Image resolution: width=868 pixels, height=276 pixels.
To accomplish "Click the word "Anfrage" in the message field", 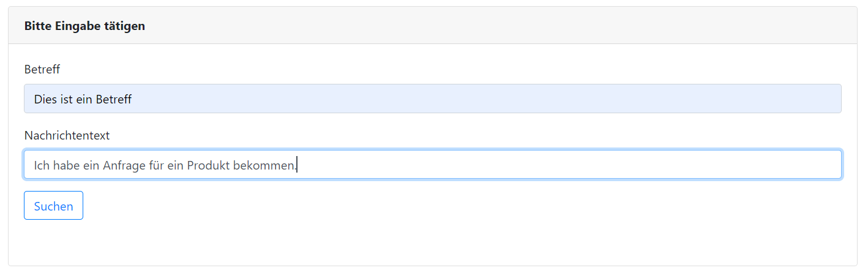I will point(124,165).
